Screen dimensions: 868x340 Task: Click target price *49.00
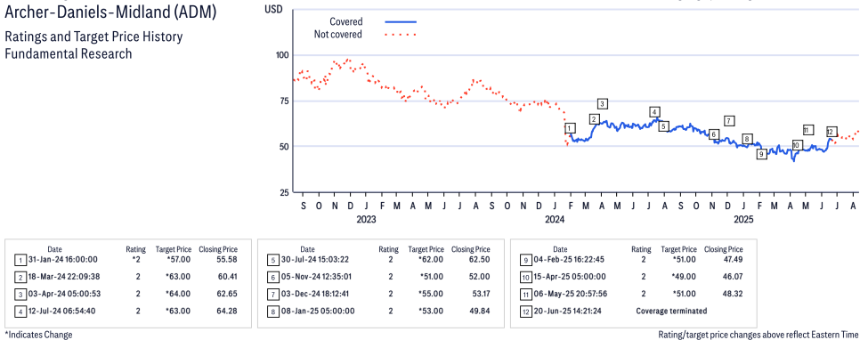click(685, 276)
